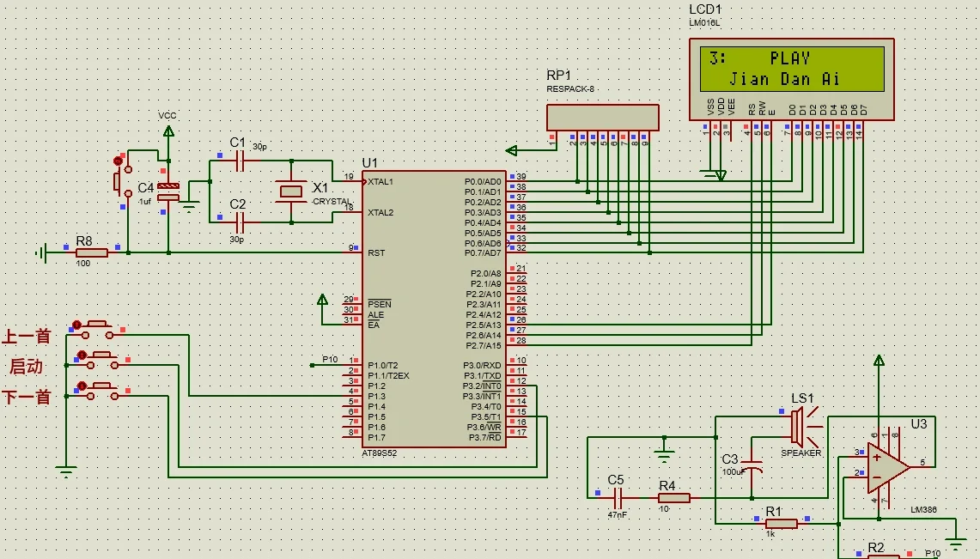Click the reset push button beside capacitor C4
The height and width of the screenshot is (559, 980).
coord(122,176)
